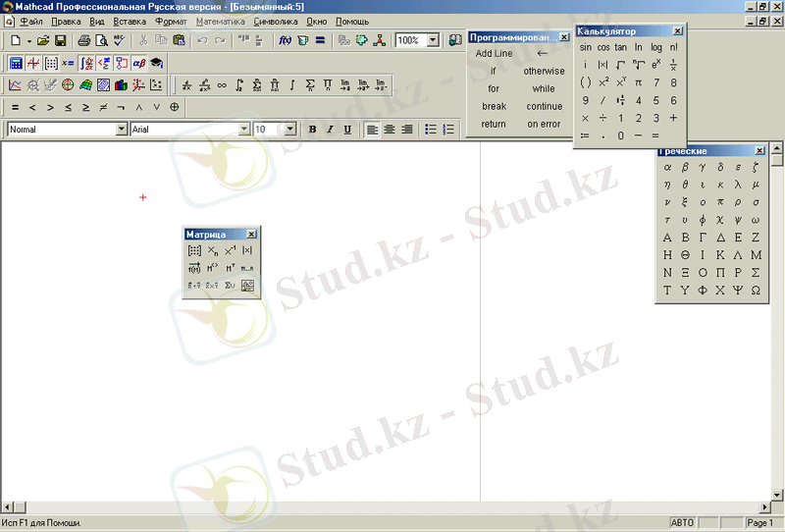
Task: Open the Файл menu
Action: (x=31, y=22)
